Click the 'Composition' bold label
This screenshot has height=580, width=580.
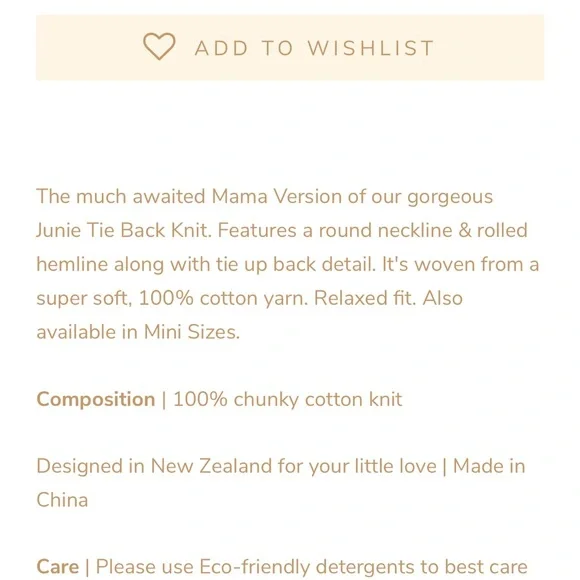coord(96,399)
